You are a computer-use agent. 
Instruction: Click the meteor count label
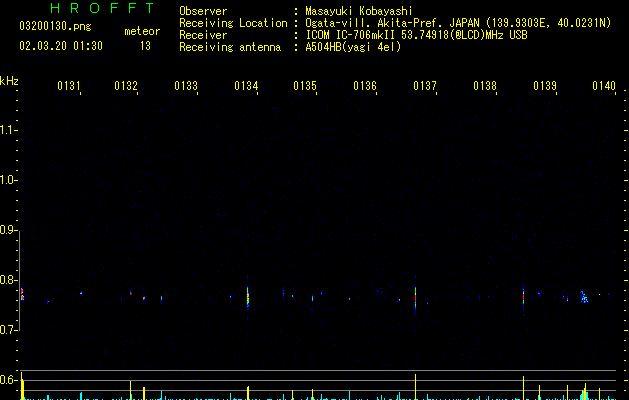click(142, 31)
